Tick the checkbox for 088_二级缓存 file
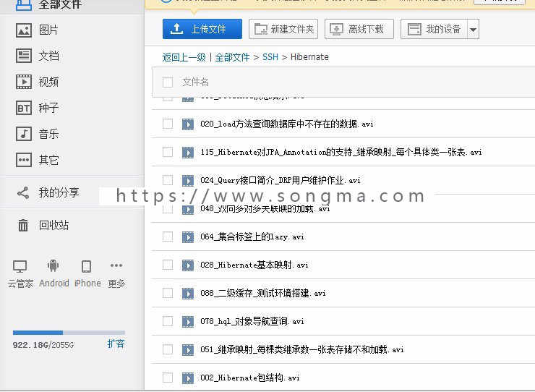The height and width of the screenshot is (392, 535). 168,293
